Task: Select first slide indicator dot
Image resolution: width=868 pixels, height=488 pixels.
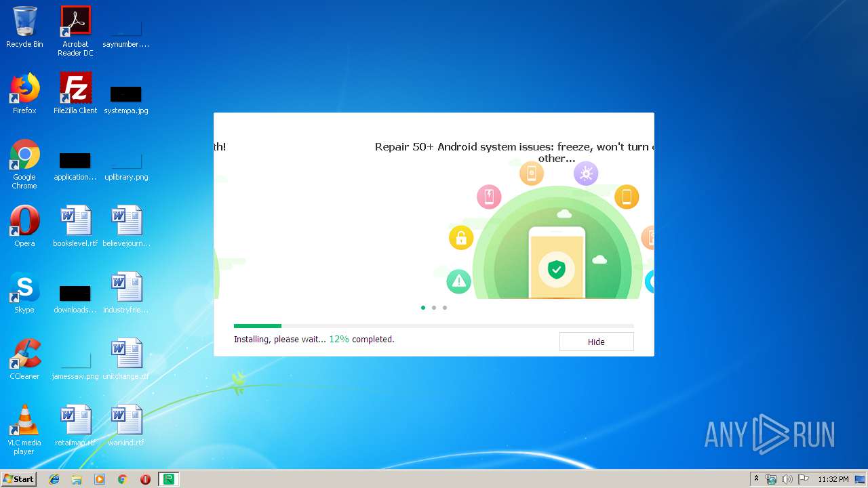Action: (423, 308)
